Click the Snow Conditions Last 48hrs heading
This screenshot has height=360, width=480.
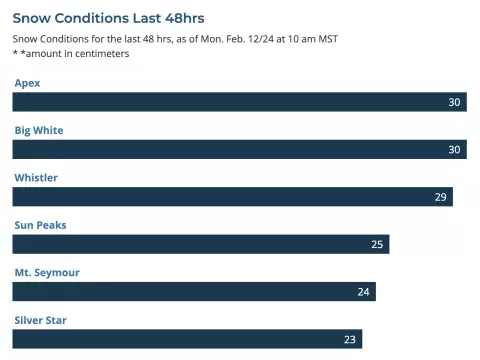(108, 18)
